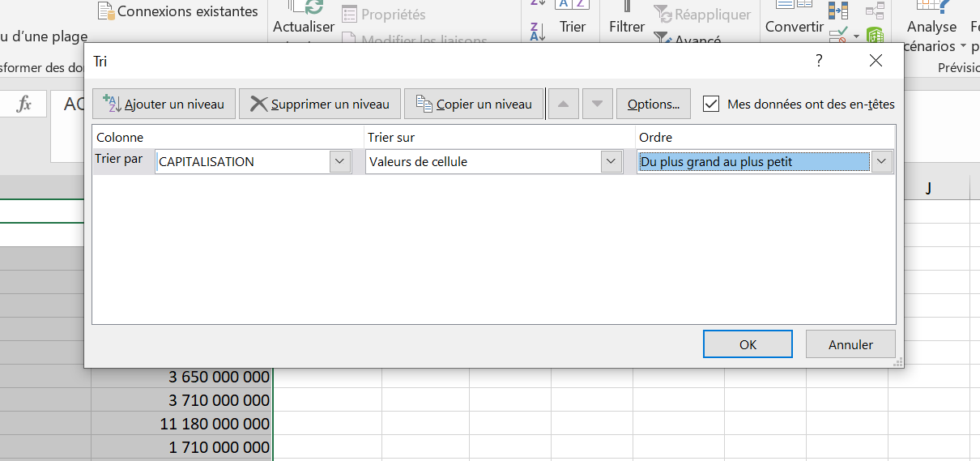The image size is (980, 461).
Task: Open the sort dialog help question mark
Action: (819, 61)
